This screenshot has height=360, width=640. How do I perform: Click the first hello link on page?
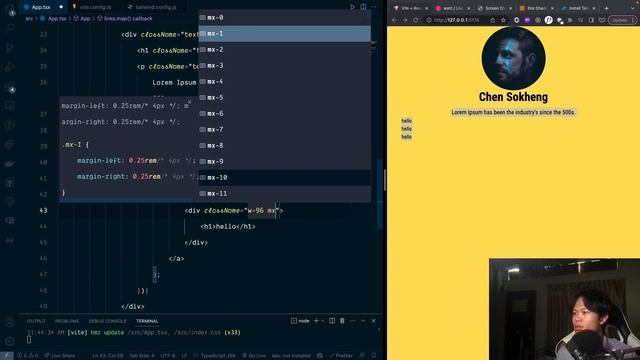point(407,121)
